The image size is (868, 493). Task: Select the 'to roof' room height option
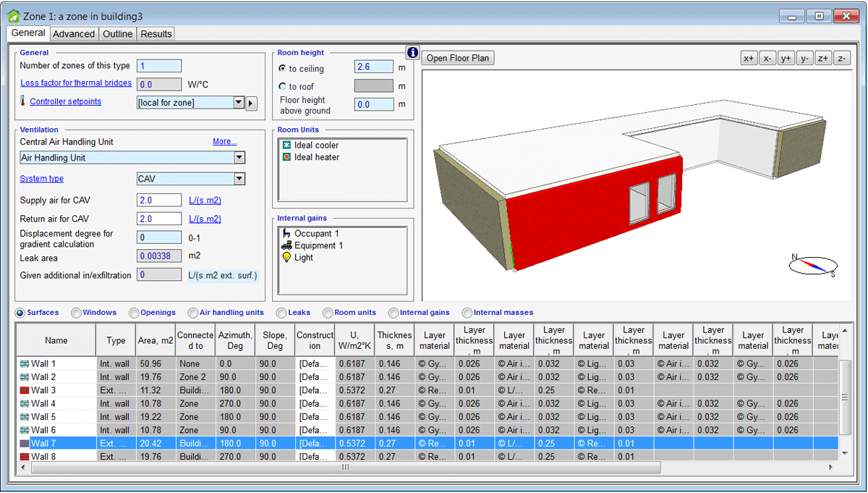pyautogui.click(x=283, y=87)
